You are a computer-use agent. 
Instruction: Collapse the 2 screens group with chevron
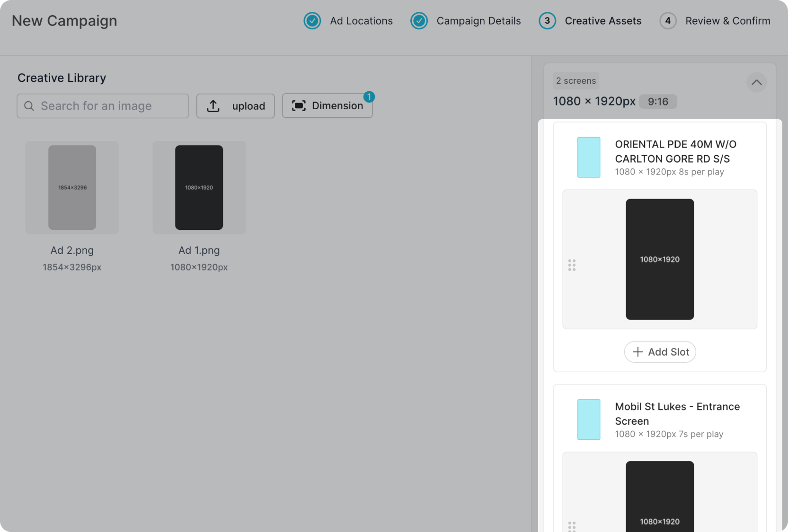tap(757, 82)
